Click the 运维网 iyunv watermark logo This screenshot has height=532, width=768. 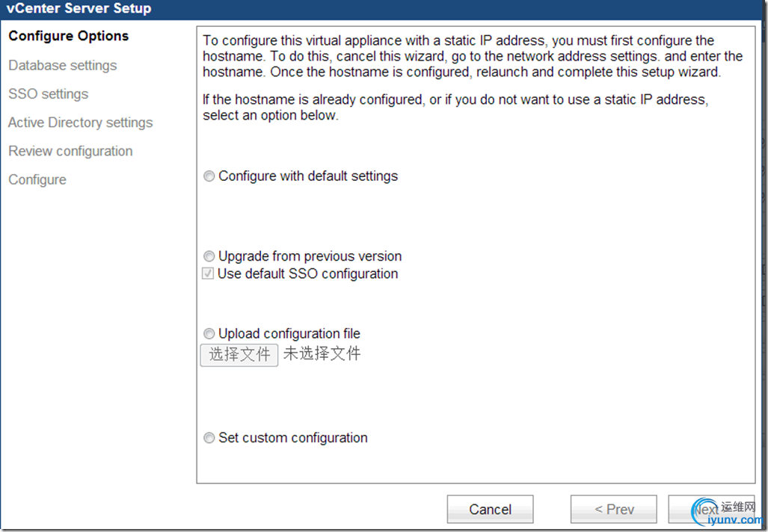[729, 510]
